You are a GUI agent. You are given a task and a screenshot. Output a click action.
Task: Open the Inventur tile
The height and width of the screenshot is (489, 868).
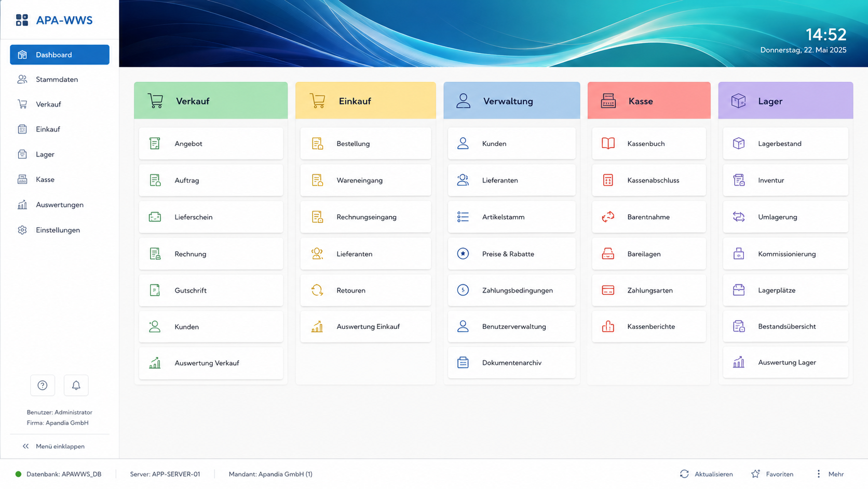[785, 180]
